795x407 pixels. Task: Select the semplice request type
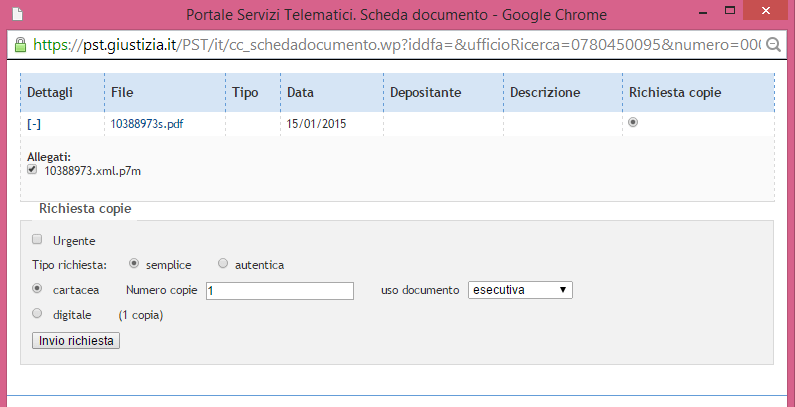click(134, 264)
